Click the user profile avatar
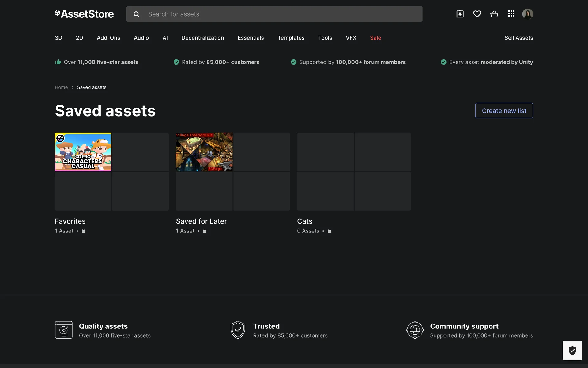 527,14
